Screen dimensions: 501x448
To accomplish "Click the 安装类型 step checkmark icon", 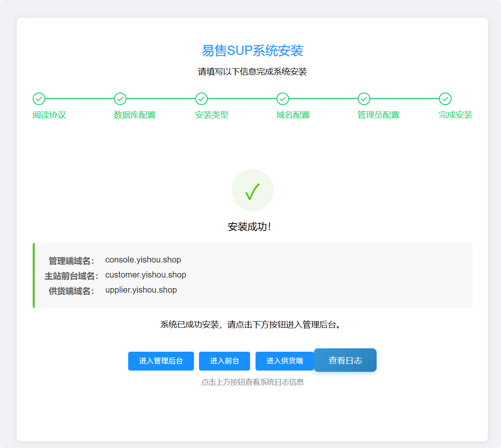I will pos(201,99).
